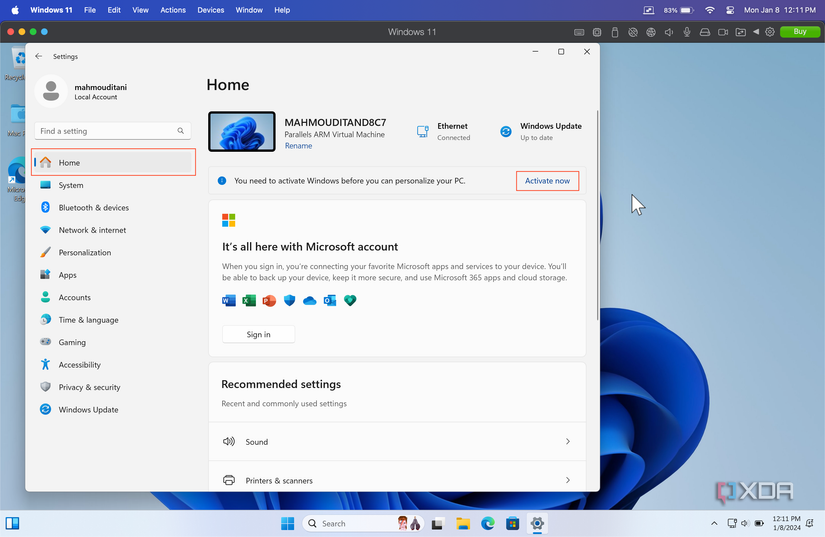Open Microsoft Edge from the taskbar
This screenshot has height=537, width=825.
point(488,523)
